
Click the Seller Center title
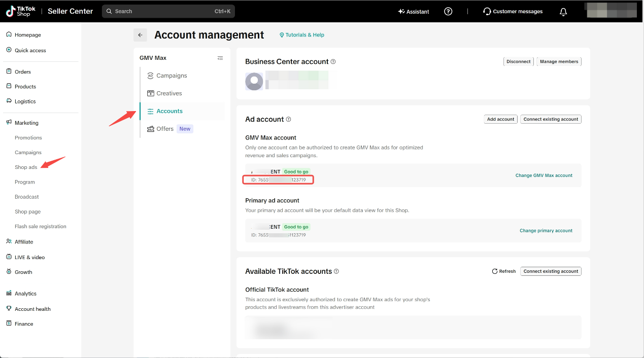click(x=71, y=11)
